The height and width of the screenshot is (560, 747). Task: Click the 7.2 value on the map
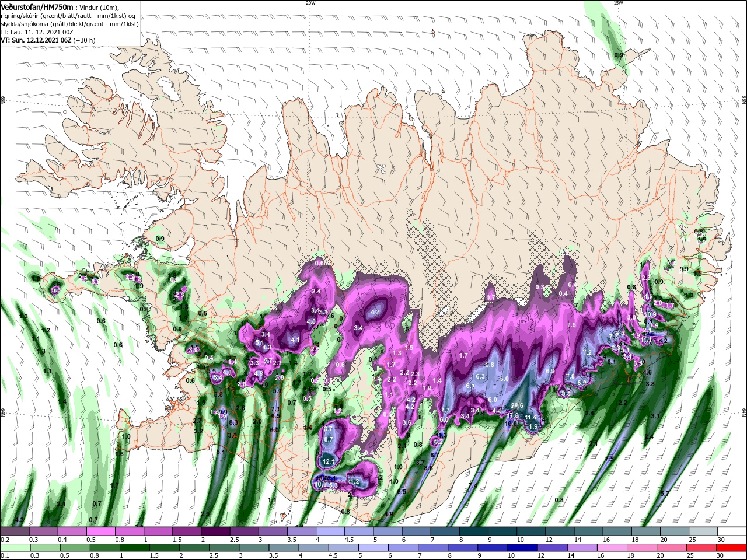click(x=587, y=353)
